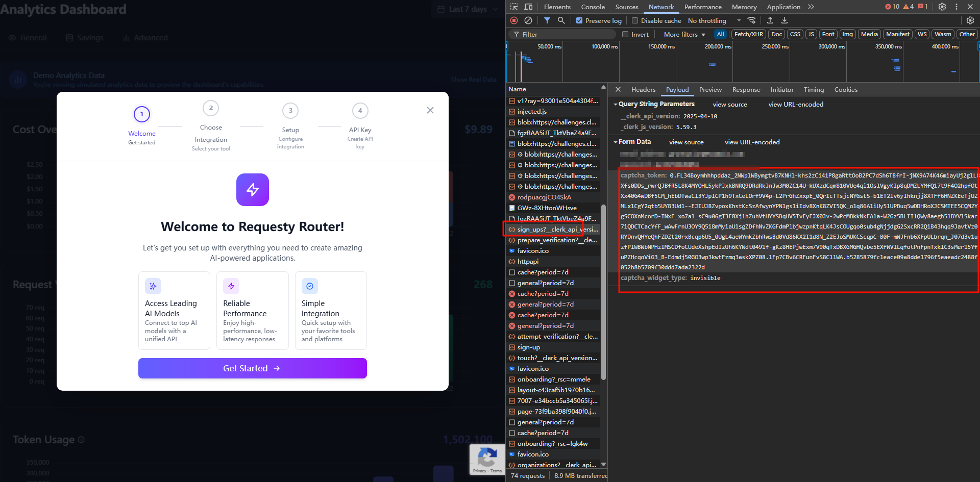This screenshot has width=980, height=482.
Task: Check the Invert filter checkbox
Action: tap(625, 34)
